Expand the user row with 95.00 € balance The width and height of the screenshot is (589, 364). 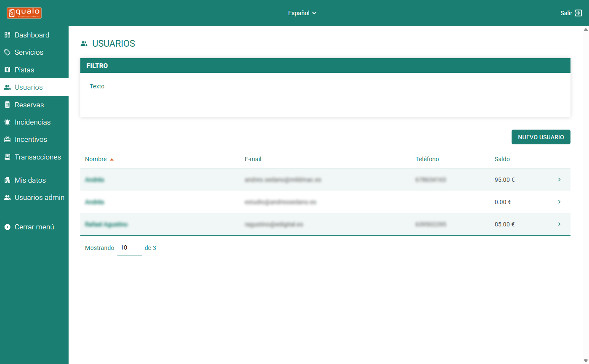(559, 180)
